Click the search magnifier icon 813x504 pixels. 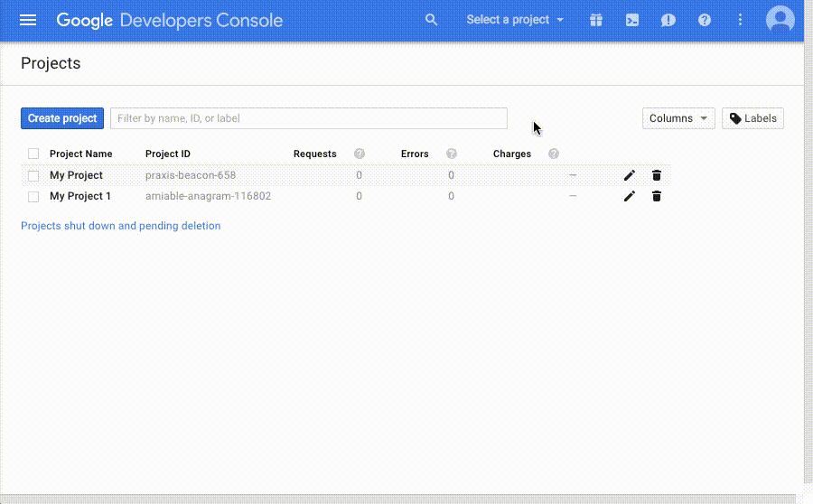point(431,20)
